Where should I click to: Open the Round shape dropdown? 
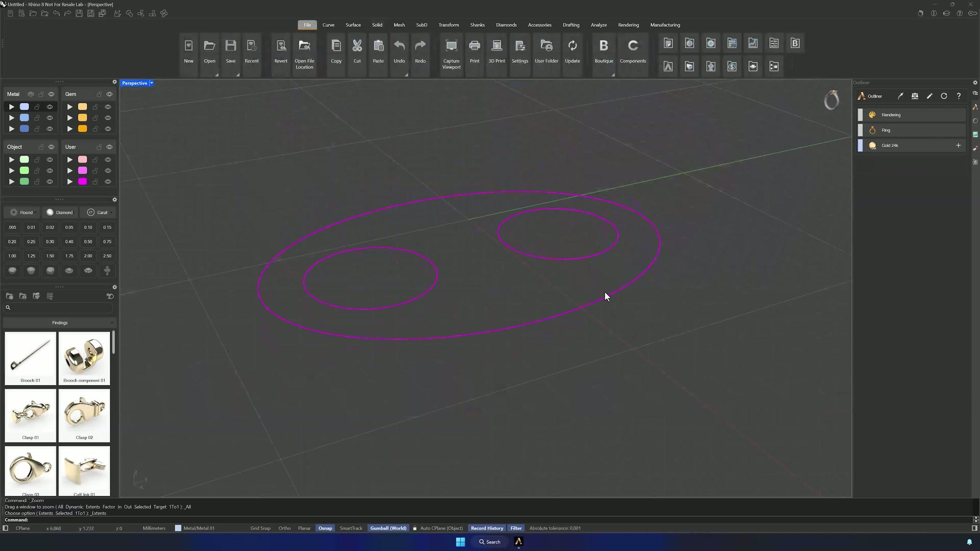23,212
